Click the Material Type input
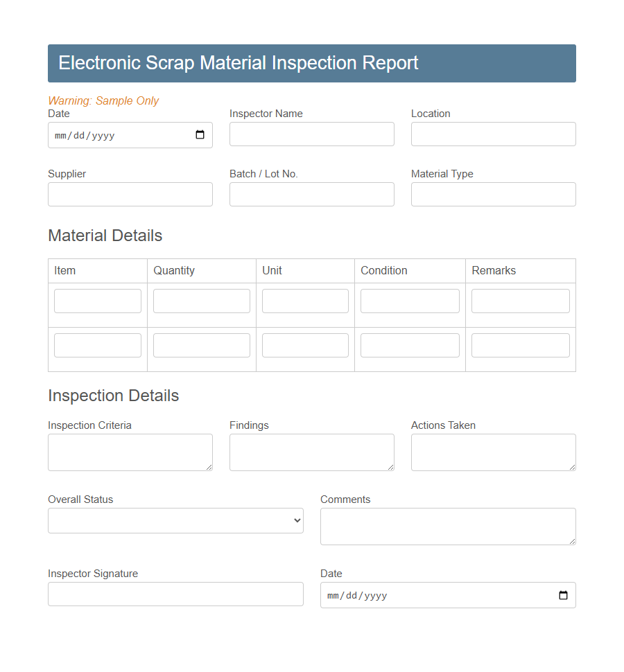The height and width of the screenshot is (672, 624). point(493,194)
